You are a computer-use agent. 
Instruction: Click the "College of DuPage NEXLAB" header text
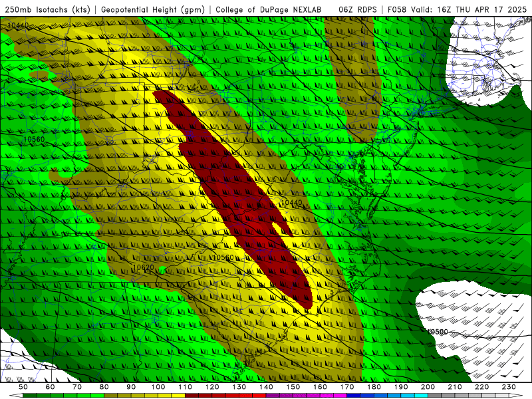point(269,9)
